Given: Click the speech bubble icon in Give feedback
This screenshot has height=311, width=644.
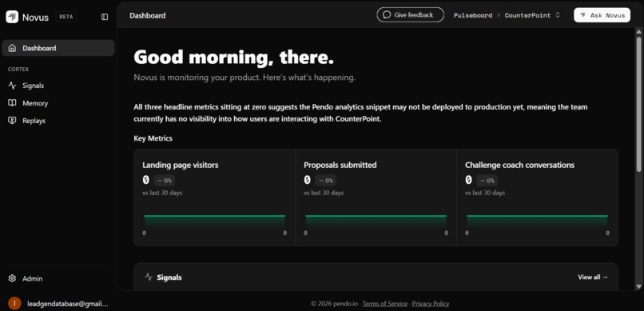Looking at the screenshot, I should [x=387, y=14].
